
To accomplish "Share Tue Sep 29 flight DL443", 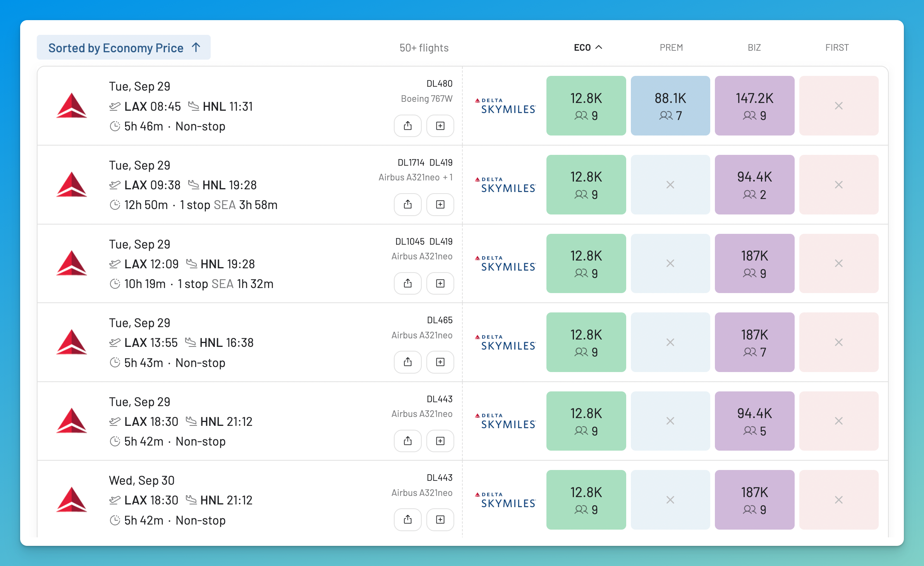I will (407, 441).
